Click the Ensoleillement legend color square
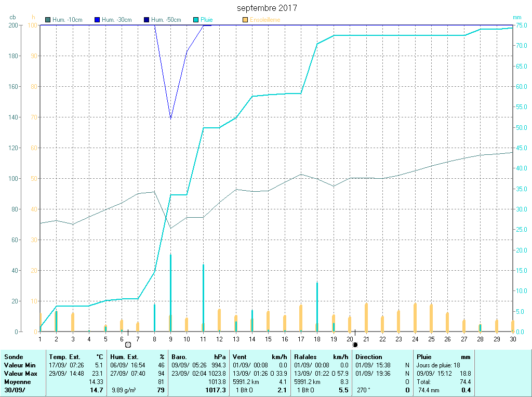 [x=245, y=20]
